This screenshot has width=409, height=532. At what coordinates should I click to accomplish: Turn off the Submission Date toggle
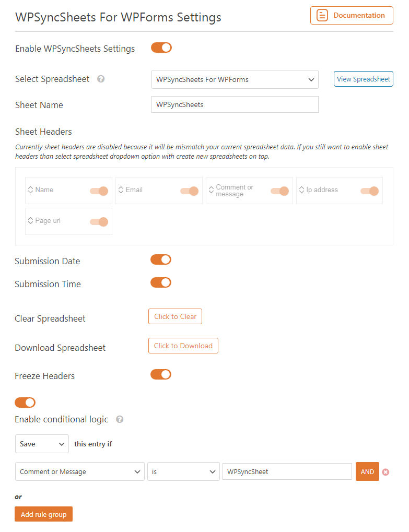(161, 259)
